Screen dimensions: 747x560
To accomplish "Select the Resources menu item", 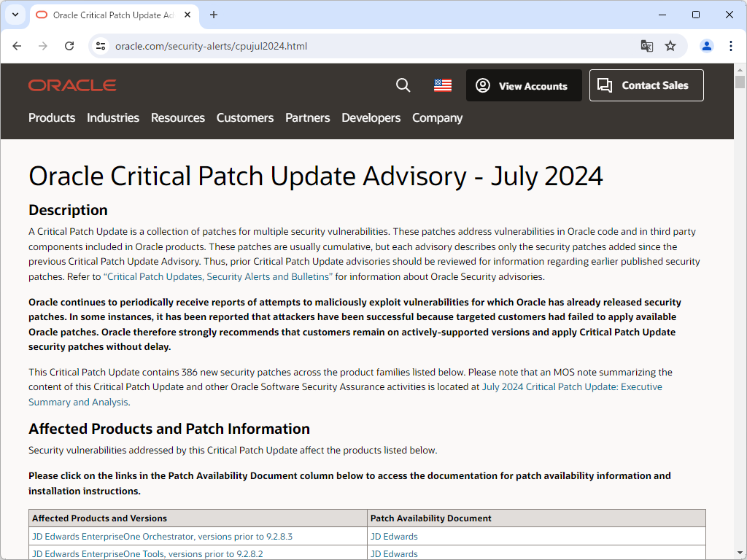I will [x=177, y=117].
